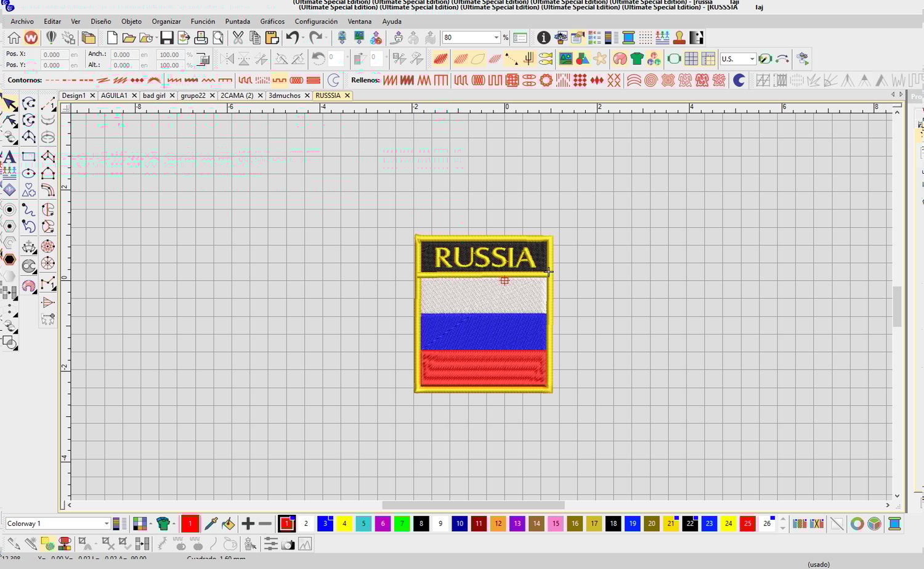This screenshot has width=924, height=569.
Task: Copy the selection with the two-pages icon
Action: click(254, 38)
